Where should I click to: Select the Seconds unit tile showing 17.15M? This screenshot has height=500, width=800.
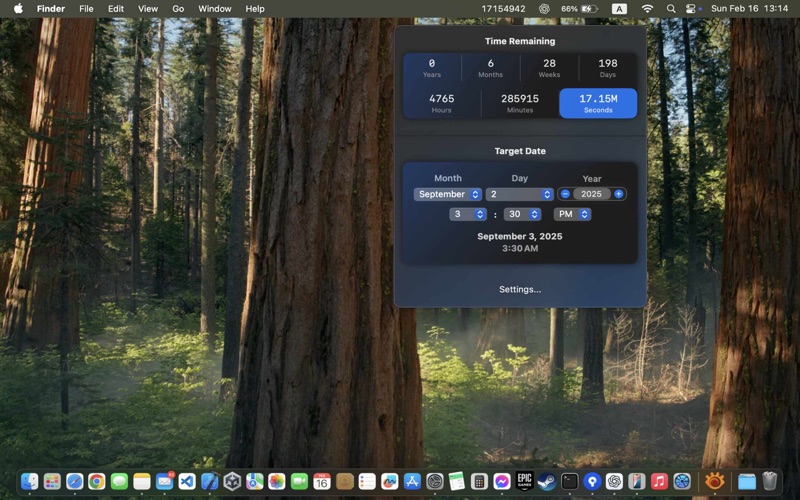click(598, 103)
